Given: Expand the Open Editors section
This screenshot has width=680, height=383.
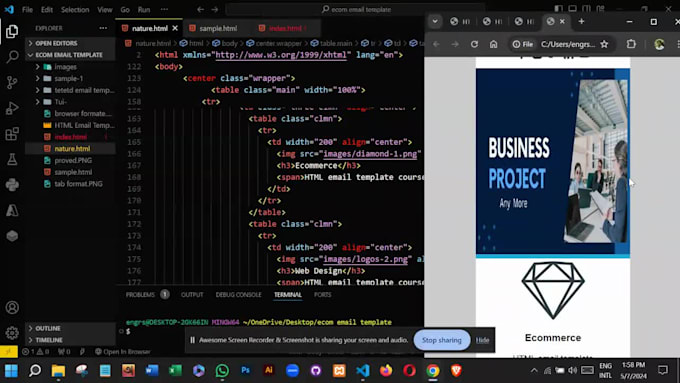Looking at the screenshot, I should tap(56, 43).
